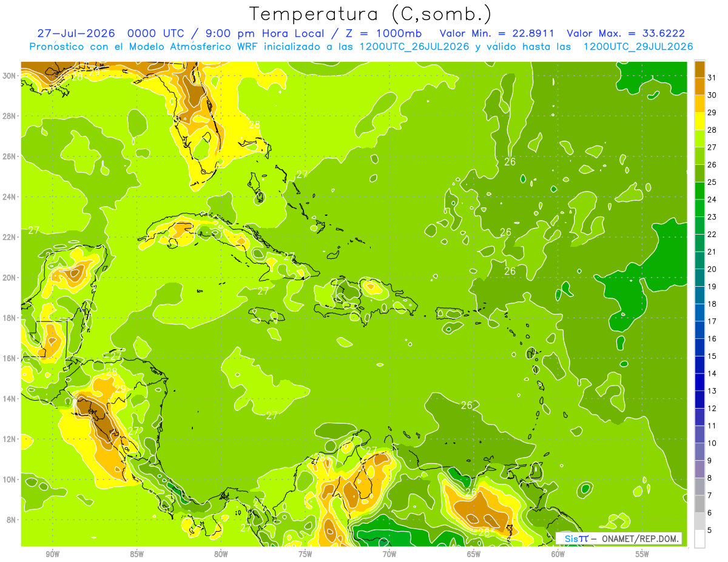
Task: Click the value 27 on the color bar
Action: click(712, 147)
